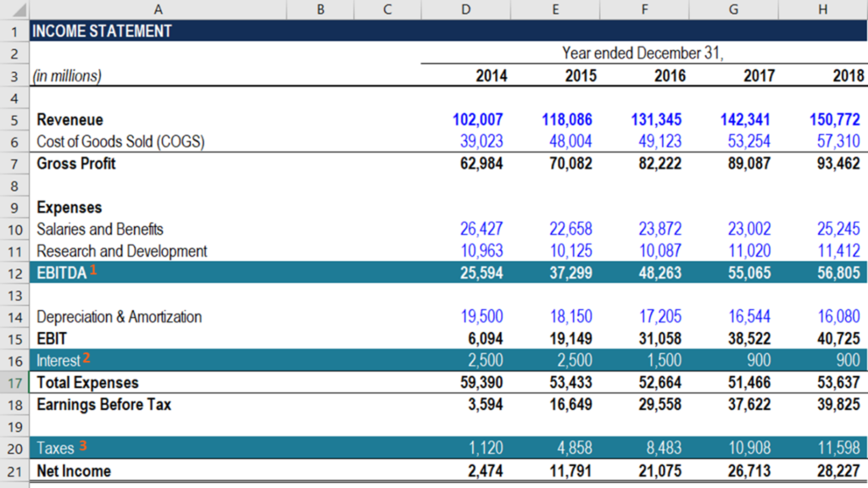Select column A header
Image resolution: width=868 pixels, height=488 pixels.
click(158, 9)
